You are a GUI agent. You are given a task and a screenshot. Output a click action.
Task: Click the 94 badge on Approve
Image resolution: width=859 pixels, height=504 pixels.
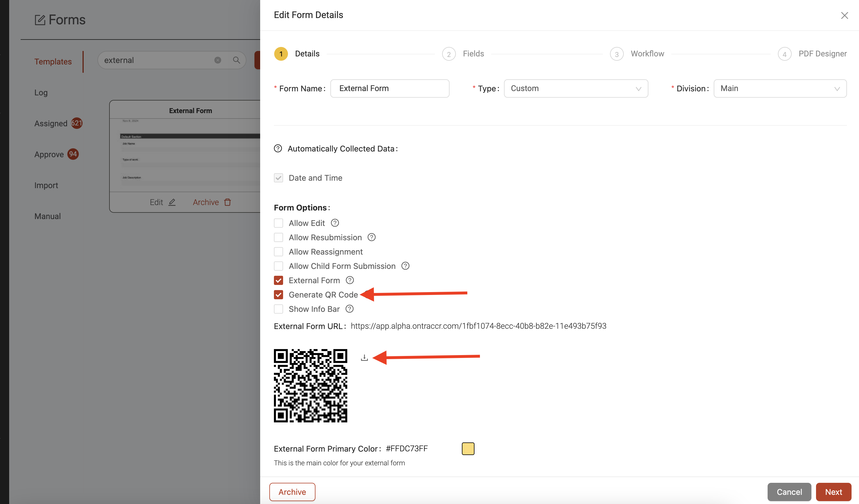coord(73,154)
